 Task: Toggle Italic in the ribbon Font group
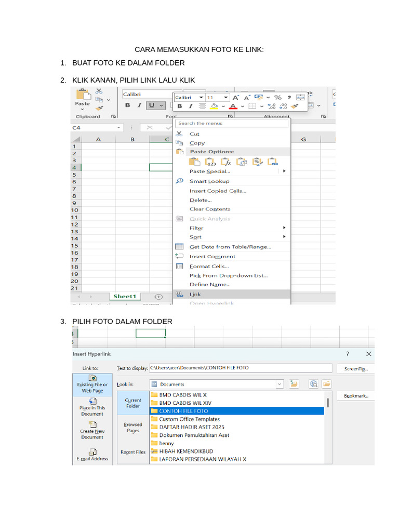(x=139, y=105)
